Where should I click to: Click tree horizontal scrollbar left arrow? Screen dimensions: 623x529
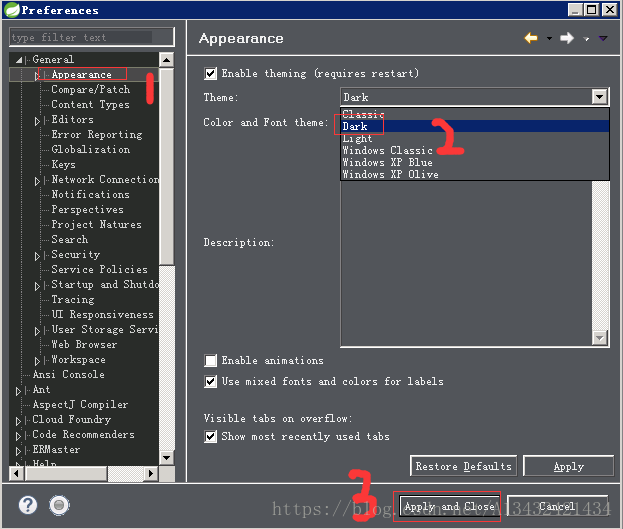click(16, 473)
